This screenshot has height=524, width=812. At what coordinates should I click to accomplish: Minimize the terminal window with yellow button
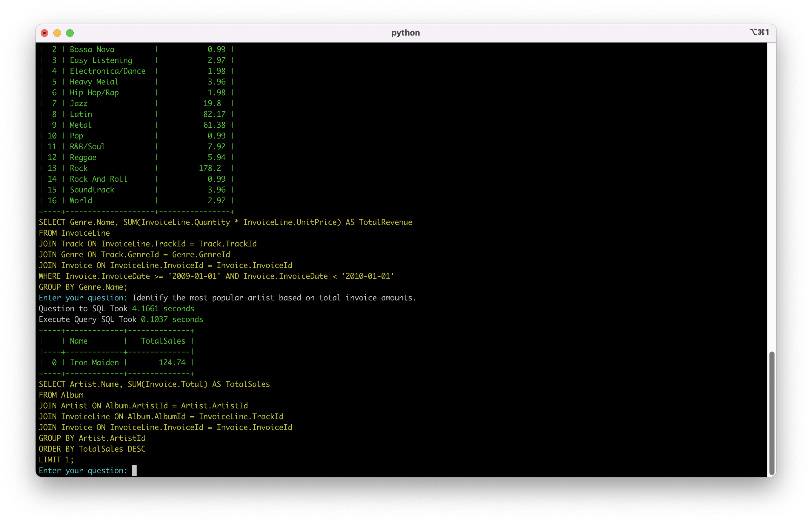[57, 33]
